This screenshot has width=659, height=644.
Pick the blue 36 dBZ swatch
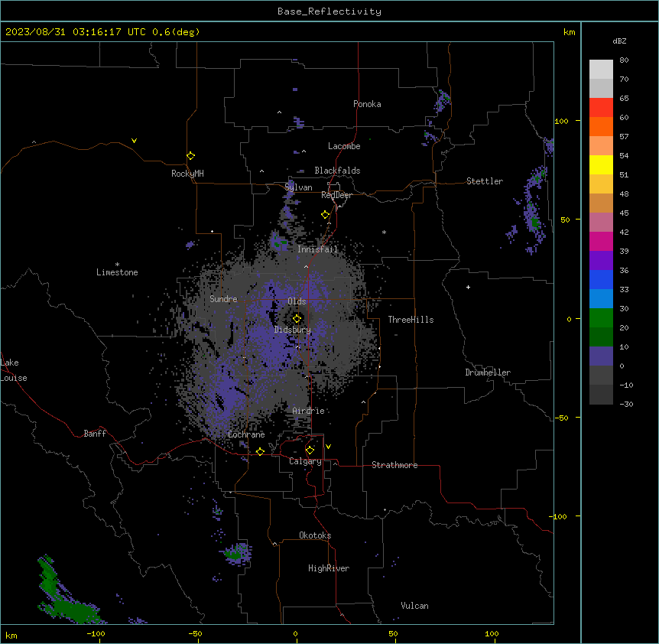click(601, 279)
